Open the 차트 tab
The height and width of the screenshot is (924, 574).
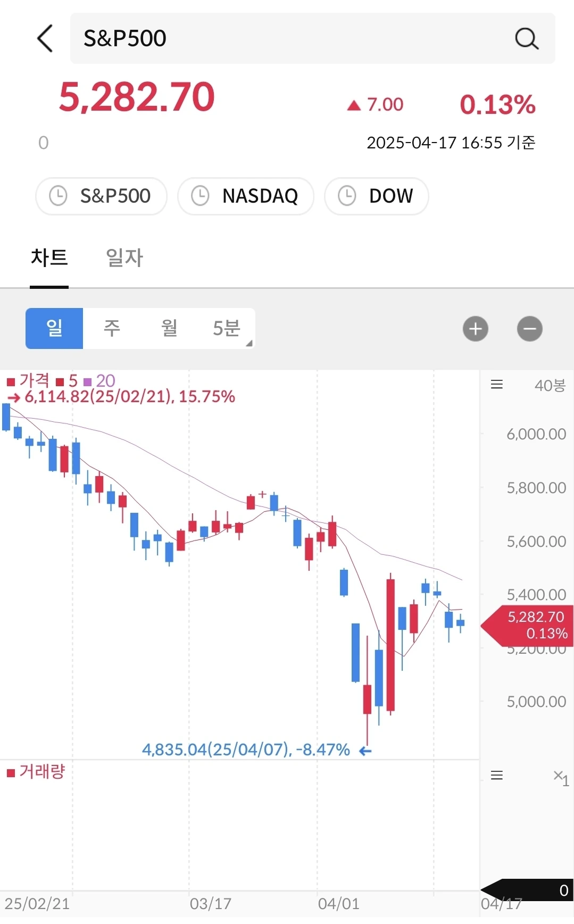49,258
